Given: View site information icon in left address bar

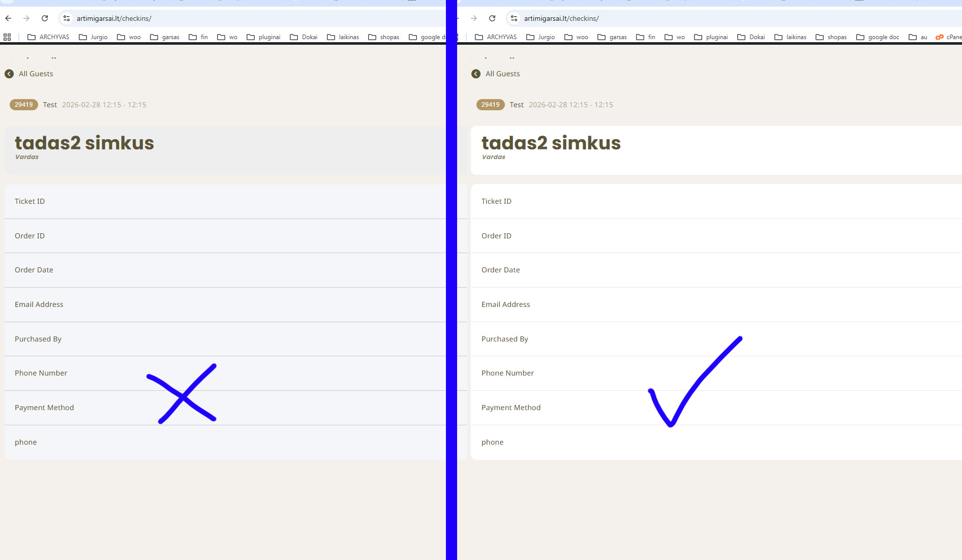Looking at the screenshot, I should [x=67, y=18].
